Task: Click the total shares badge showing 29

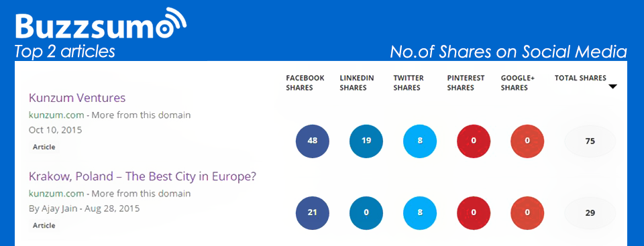Action: [x=590, y=213]
